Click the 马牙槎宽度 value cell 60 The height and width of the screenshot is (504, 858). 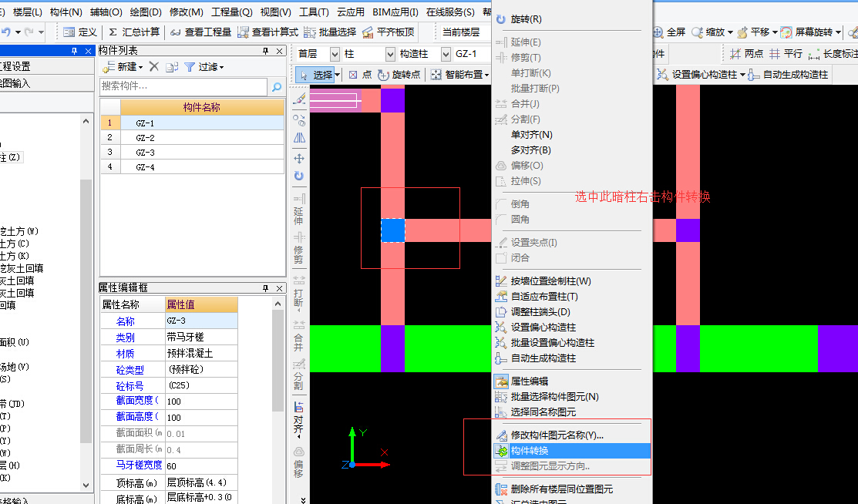pyautogui.click(x=201, y=465)
